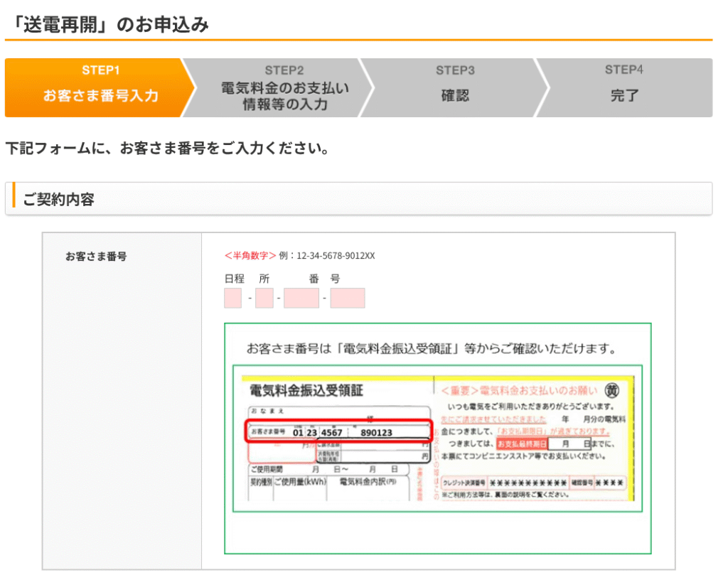This screenshot has height=587, width=728.
Task: Click the 電気料金振込受領証 title in the sample image
Action: pyautogui.click(x=306, y=390)
